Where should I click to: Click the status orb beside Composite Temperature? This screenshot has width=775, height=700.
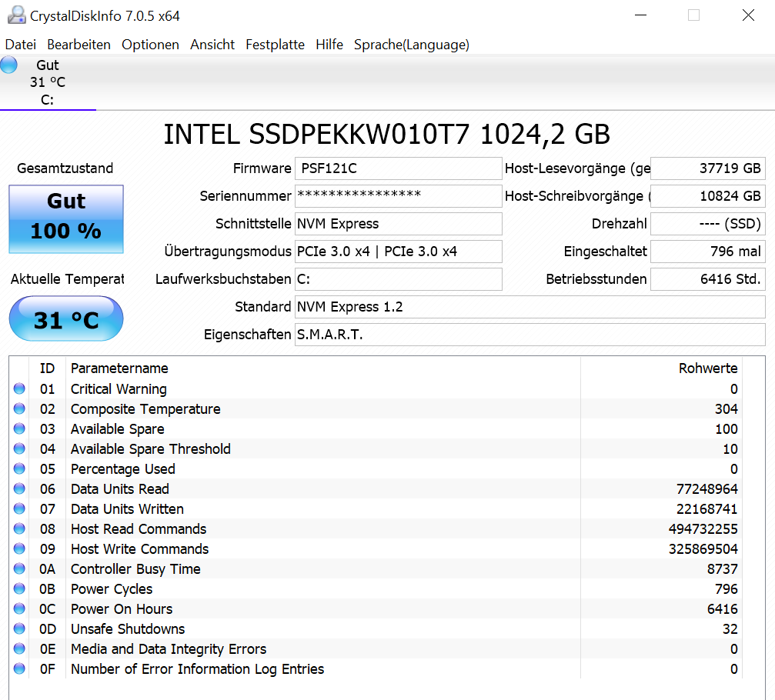click(x=19, y=409)
